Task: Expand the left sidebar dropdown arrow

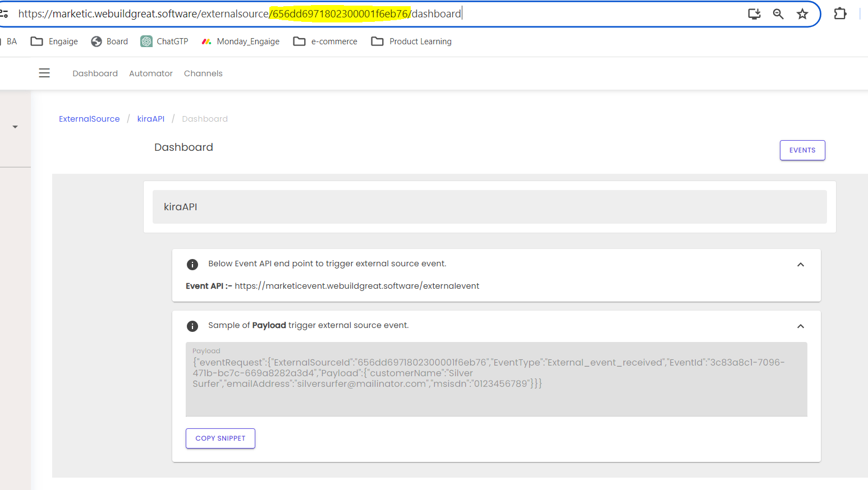Action: pos(15,127)
